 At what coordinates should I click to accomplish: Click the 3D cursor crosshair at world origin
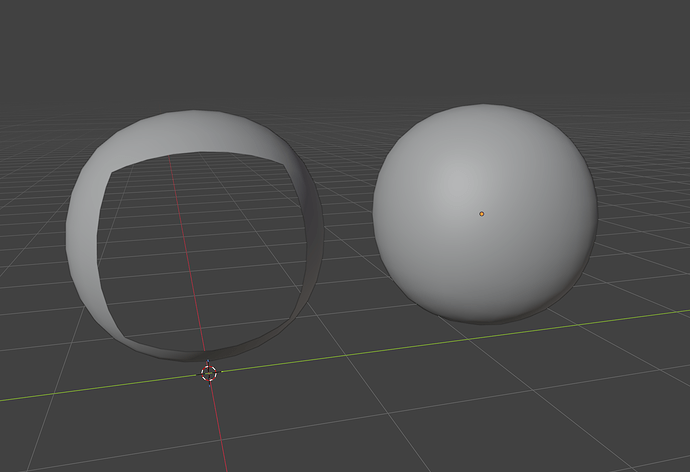pyautogui.click(x=209, y=373)
